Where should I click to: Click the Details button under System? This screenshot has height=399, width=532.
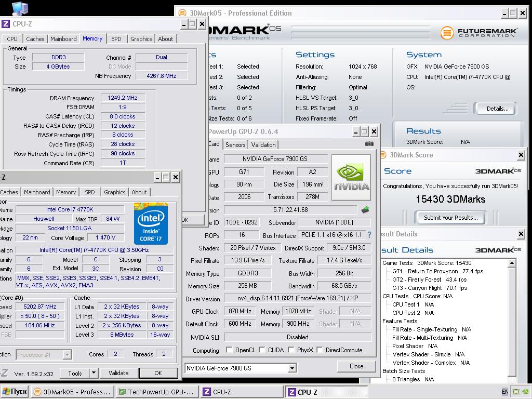pos(497,109)
